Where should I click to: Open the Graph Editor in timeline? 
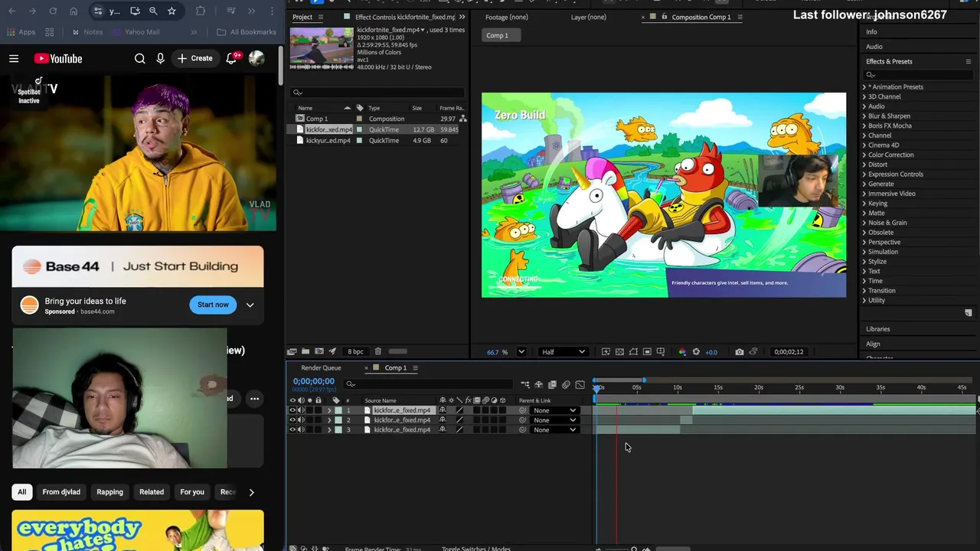tap(580, 385)
